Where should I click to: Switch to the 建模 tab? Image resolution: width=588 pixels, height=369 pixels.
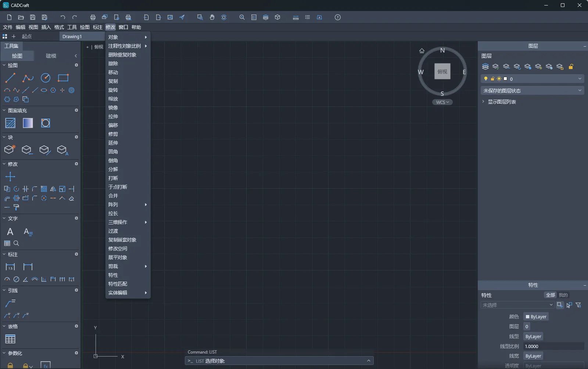[x=51, y=56]
